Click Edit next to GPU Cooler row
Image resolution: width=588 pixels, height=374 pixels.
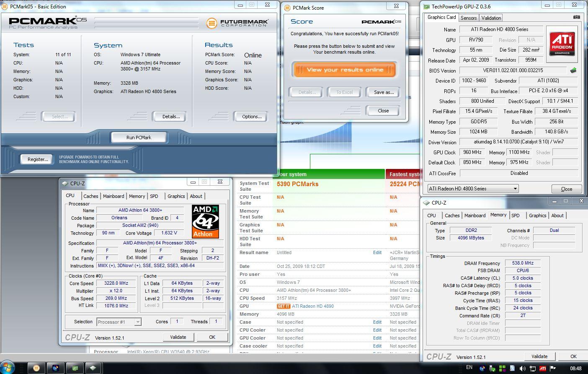click(377, 338)
